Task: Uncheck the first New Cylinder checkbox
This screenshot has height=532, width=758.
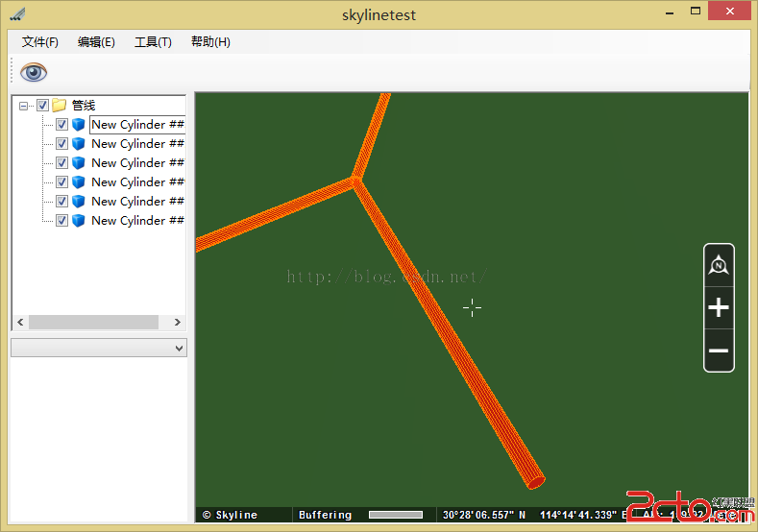Action: click(61, 125)
